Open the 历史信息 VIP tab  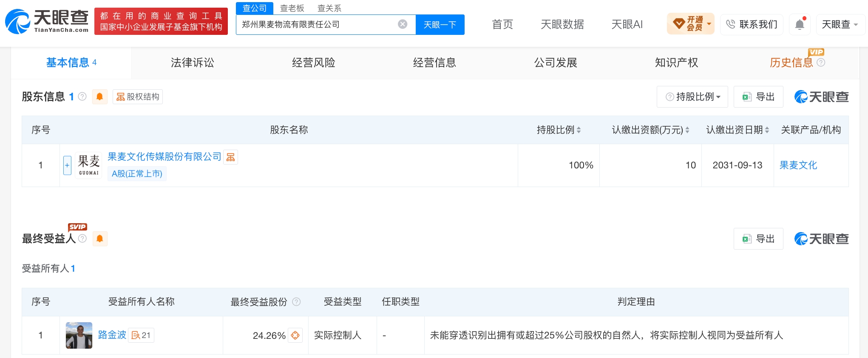[x=791, y=63]
